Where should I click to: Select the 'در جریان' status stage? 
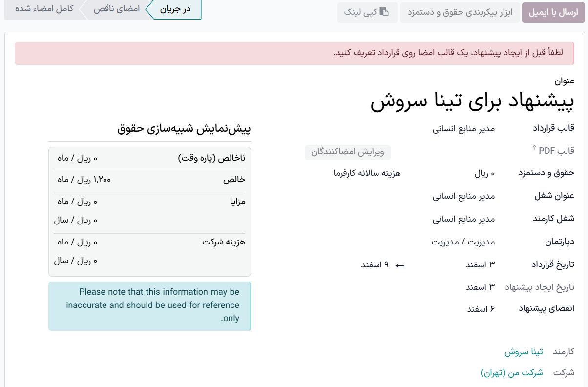pyautogui.click(x=175, y=9)
